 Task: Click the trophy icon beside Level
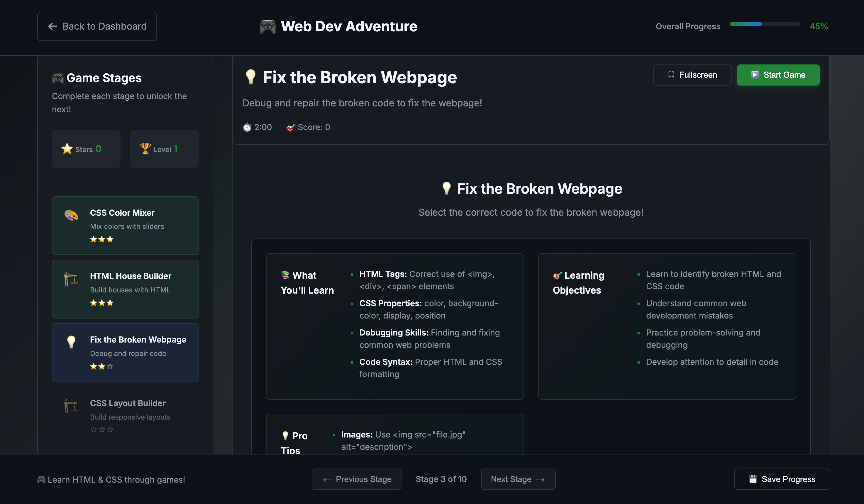(145, 148)
